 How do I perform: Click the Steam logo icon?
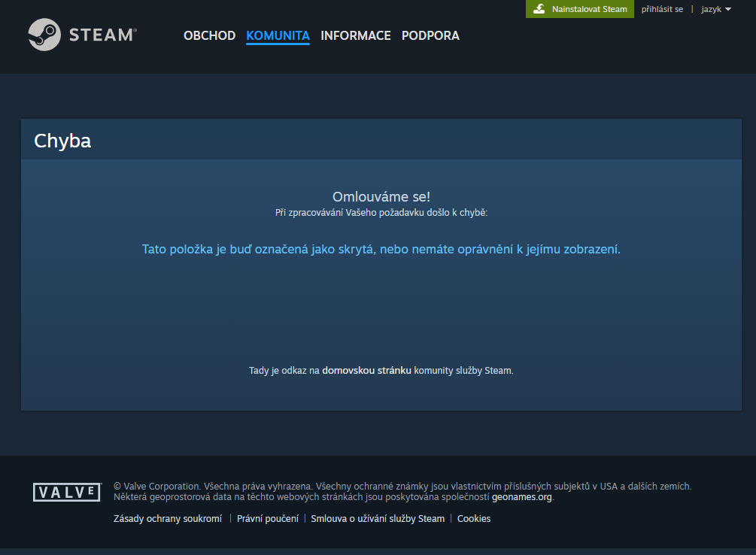coord(44,35)
